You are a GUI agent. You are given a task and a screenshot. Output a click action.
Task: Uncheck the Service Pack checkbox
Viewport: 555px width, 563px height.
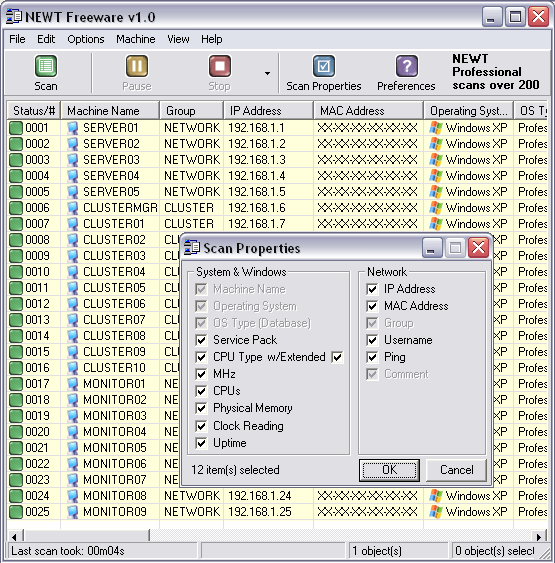(201, 340)
